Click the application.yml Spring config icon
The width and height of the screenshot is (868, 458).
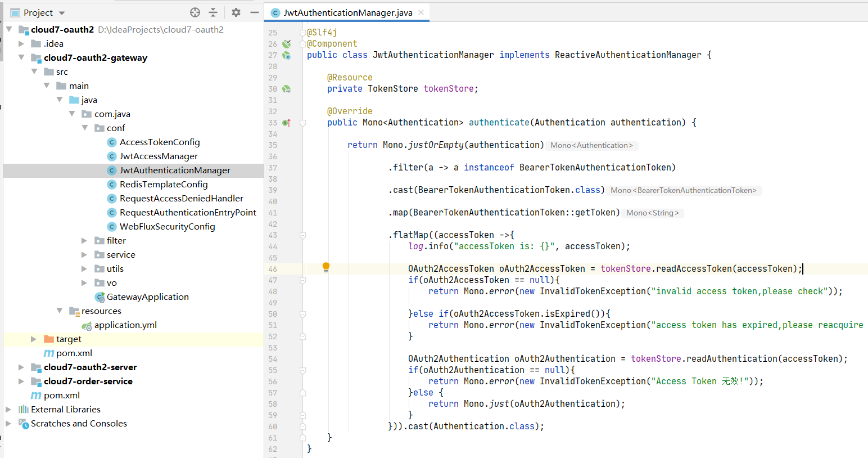[87, 325]
